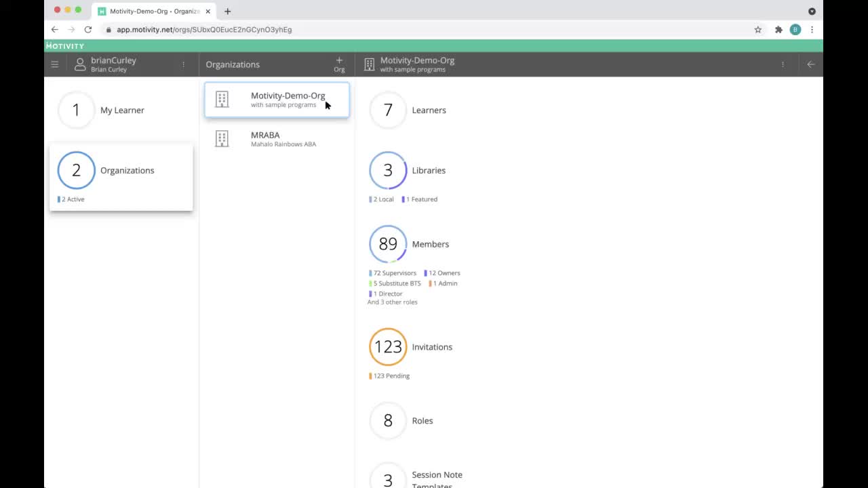868x488 pixels.
Task: Click building icon in Motivity-Demo-Org header
Action: pos(369,64)
